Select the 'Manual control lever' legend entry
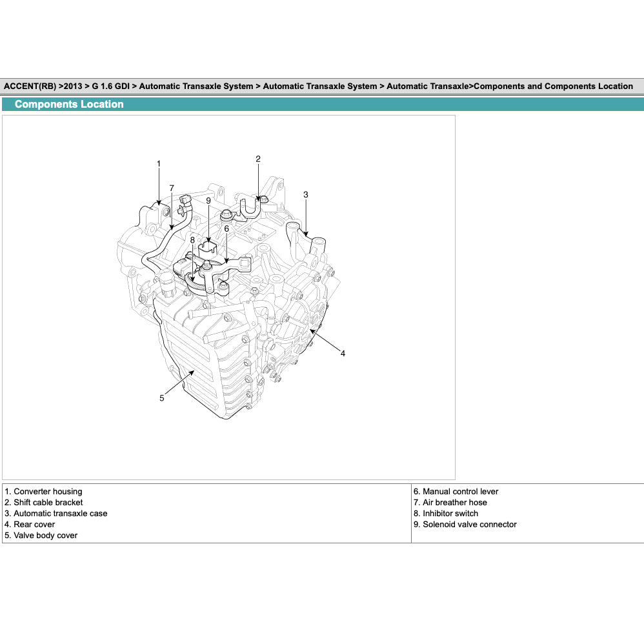The height and width of the screenshot is (644, 644). click(460, 492)
